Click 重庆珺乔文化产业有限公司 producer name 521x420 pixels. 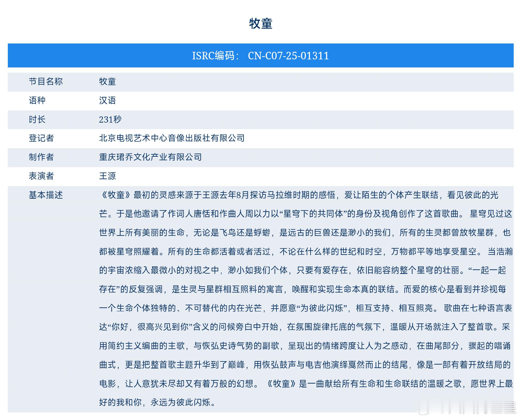coord(150,157)
